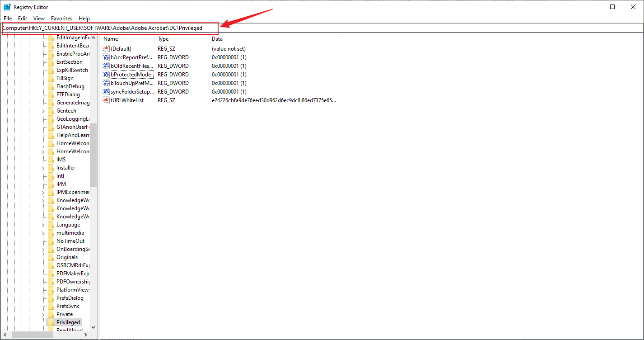The width and height of the screenshot is (644, 340).
Task: Open the Favorites menu
Action: click(61, 18)
